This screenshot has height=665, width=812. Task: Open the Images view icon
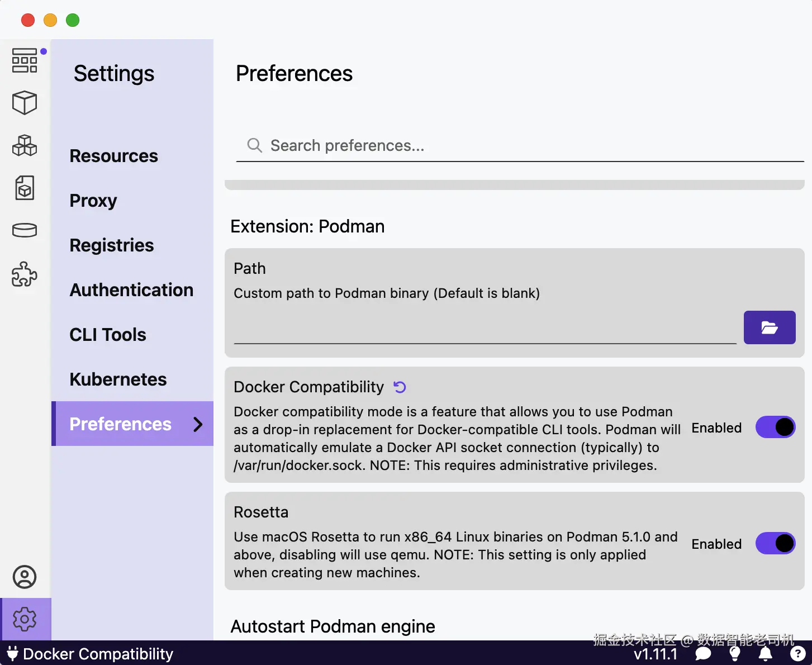click(25, 188)
